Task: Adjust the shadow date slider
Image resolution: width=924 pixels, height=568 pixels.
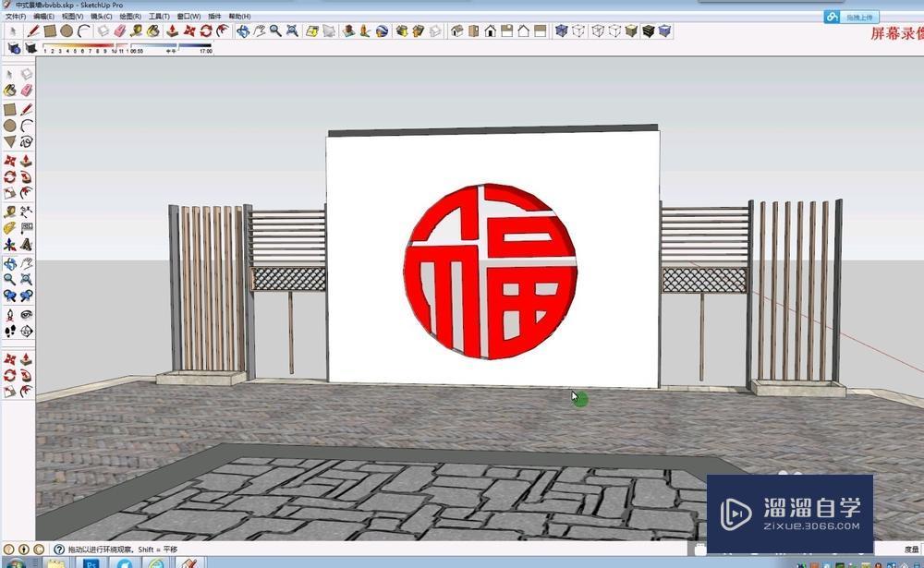Action: [84, 47]
